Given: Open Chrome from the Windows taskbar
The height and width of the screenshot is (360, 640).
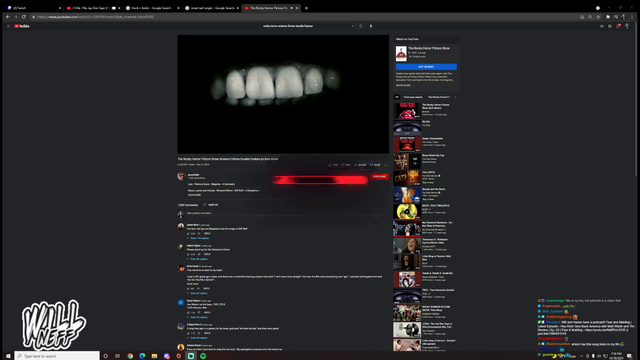Looking at the screenshot, I should [x=130, y=356].
